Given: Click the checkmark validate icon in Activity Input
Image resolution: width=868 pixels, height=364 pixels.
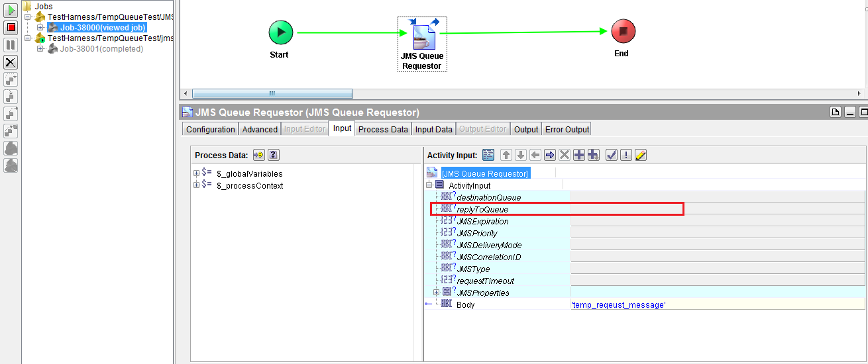Looking at the screenshot, I should [612, 155].
